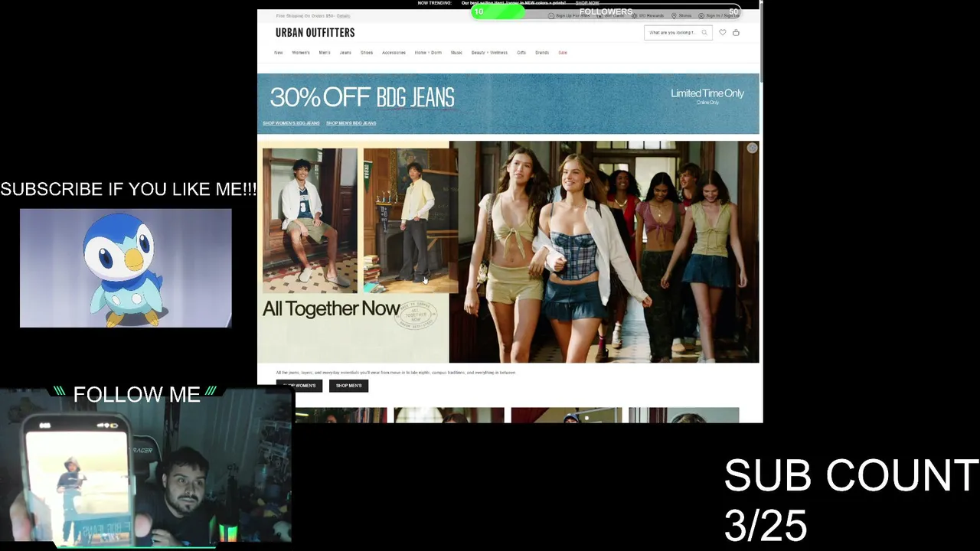The width and height of the screenshot is (980, 551).
Task: Click the green followers goal progress bar
Action: click(498, 11)
